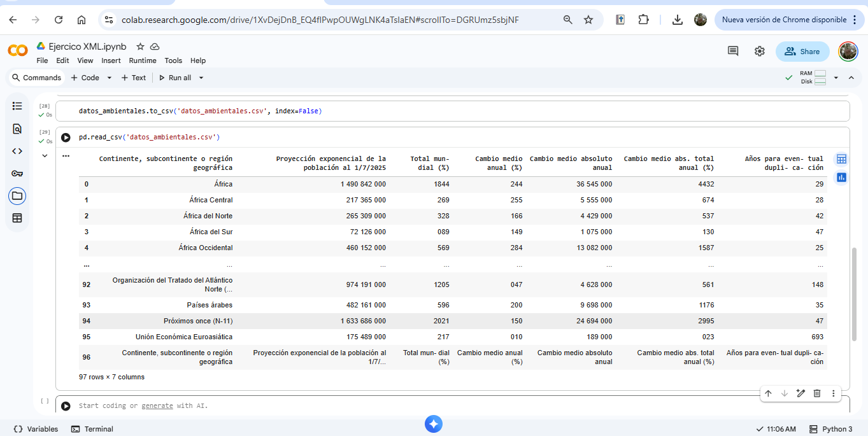
Task: Click the generate with AI link
Action: [157, 405]
